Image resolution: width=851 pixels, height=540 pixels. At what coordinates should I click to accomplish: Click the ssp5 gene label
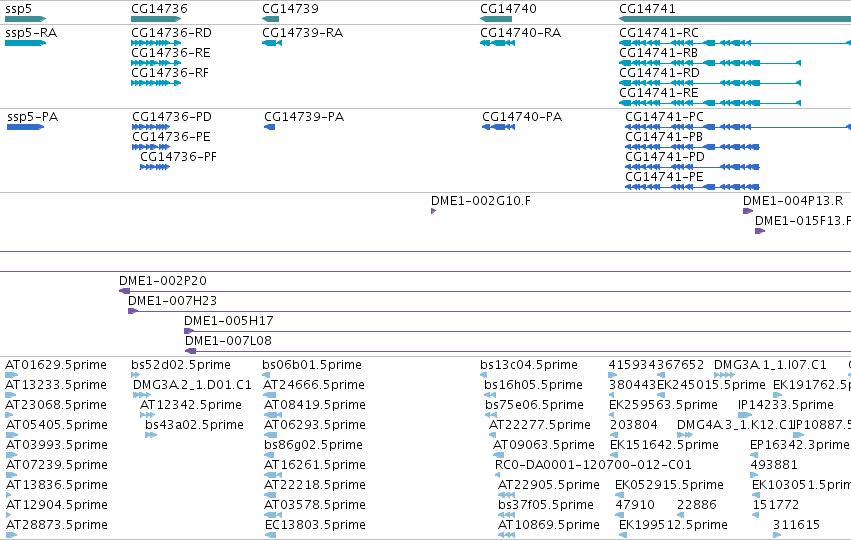tap(18, 9)
